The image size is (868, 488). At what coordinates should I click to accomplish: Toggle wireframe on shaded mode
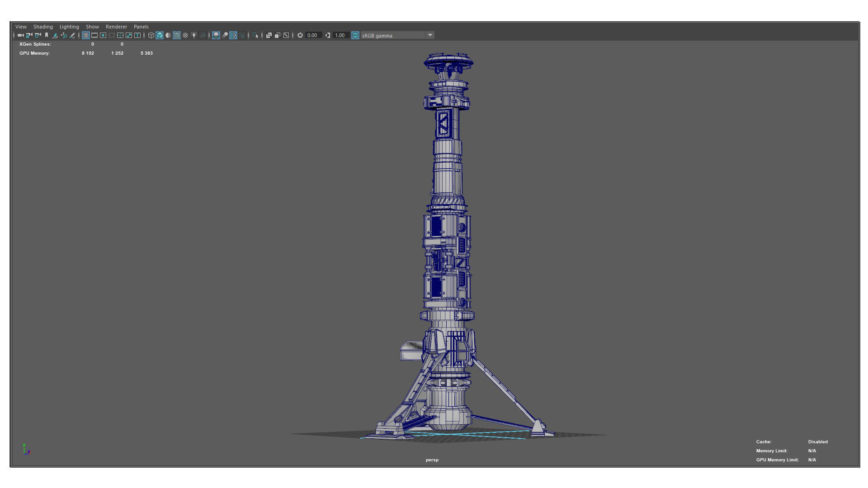177,35
